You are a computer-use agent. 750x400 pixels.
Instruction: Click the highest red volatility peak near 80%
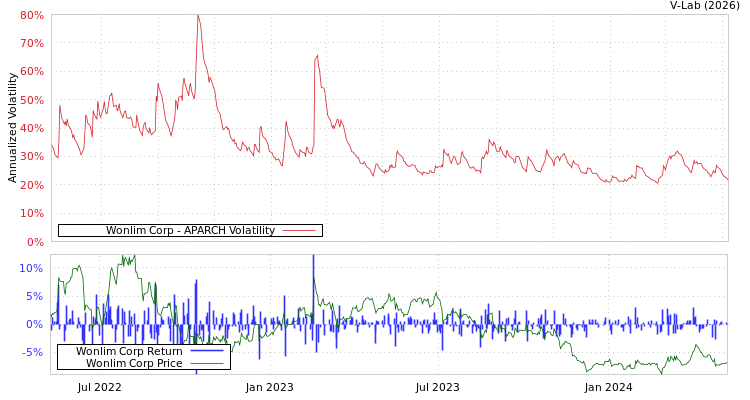198,16
